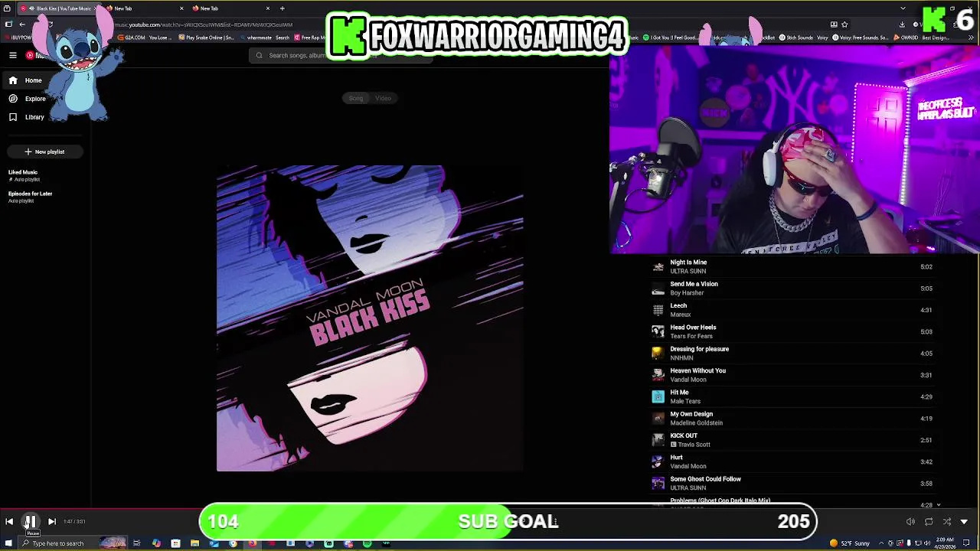This screenshot has width=980, height=551.
Task: Play Leech by Mareux
Action: coord(792,310)
